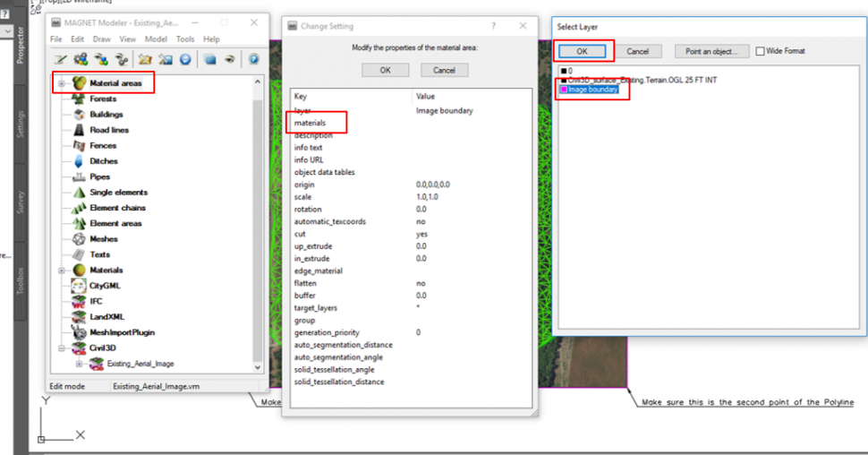Click the first toolbar edit icon
Screen dimensions: 868x455
[x=59, y=59]
